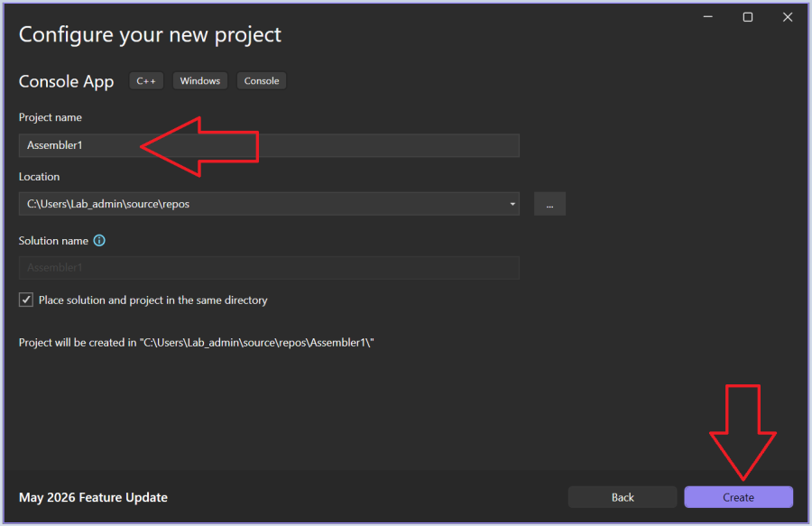Screen dimensions: 812x526
Task: Click the 'Location' label
Action: [40, 177]
